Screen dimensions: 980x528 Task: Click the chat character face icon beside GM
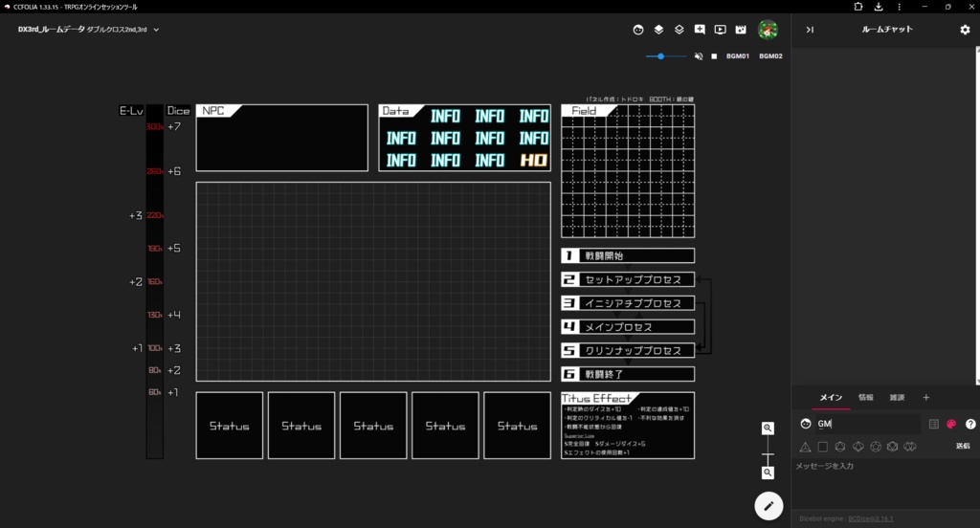(806, 424)
